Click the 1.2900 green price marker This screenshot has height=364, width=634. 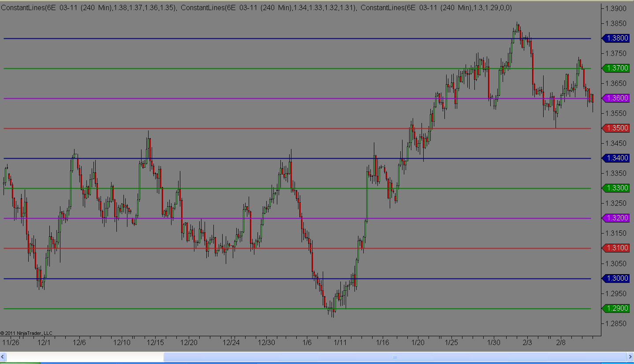click(x=615, y=308)
